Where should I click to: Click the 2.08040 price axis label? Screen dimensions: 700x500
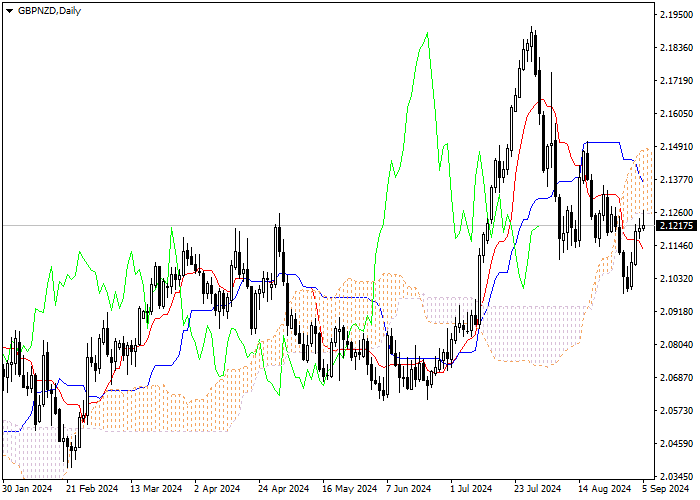pos(676,345)
